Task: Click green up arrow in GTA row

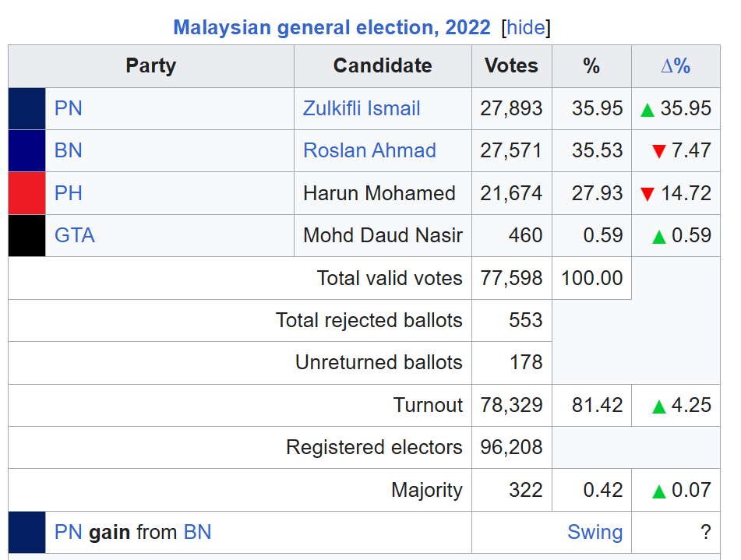Action: pyautogui.click(x=658, y=237)
